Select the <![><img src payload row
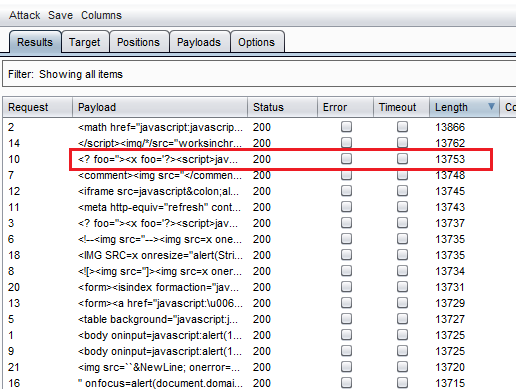 160,271
